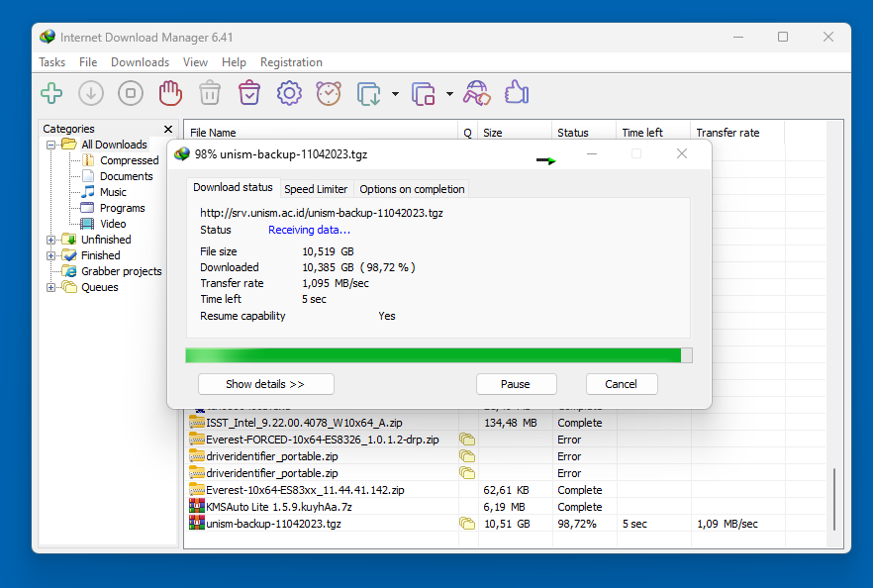Screen dimensions: 873x588
Task: Delete the selected download item
Action: [209, 92]
